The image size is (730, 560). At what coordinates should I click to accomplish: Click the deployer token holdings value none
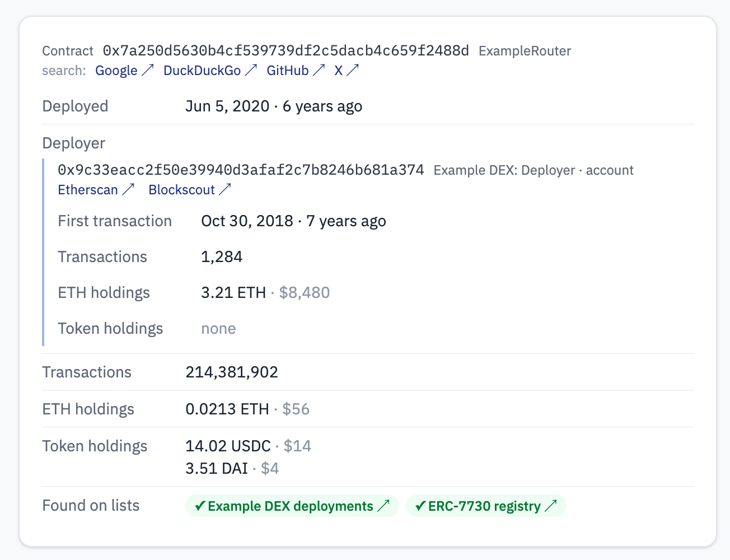click(218, 329)
